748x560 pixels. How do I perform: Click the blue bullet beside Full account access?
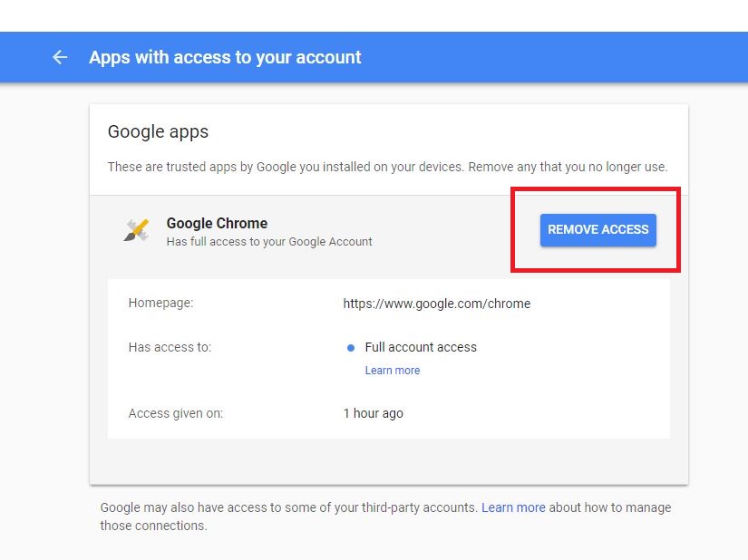pyautogui.click(x=351, y=348)
